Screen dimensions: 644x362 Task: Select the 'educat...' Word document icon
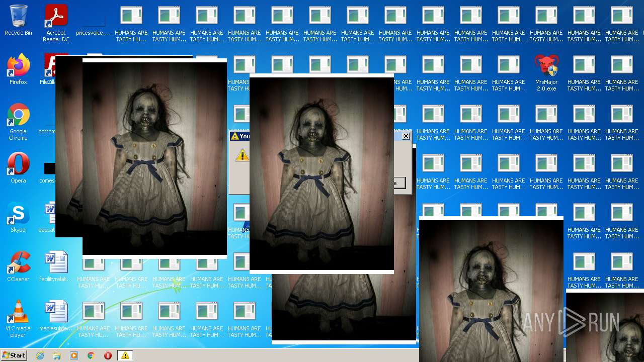tap(47, 217)
